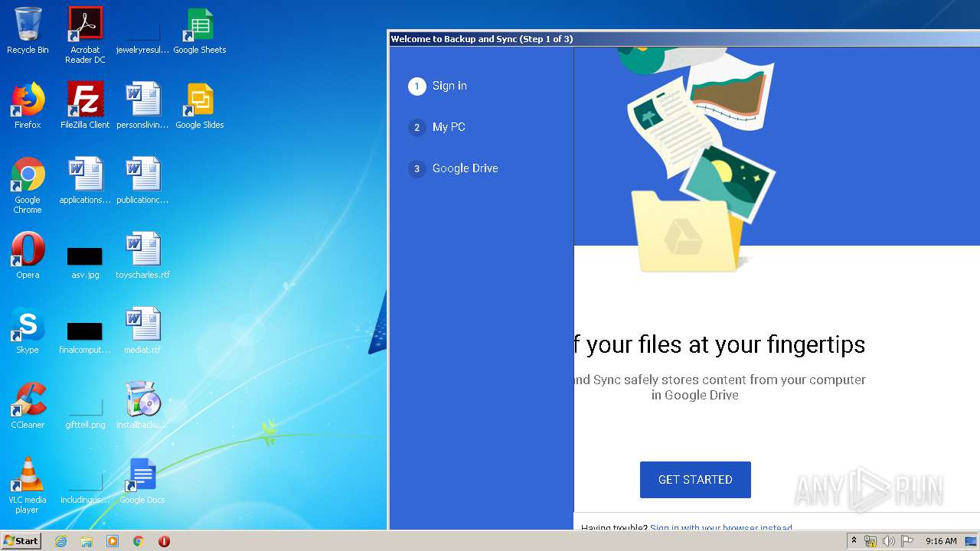
Task: Open Google Sheets desktop shortcut
Action: [x=199, y=31]
